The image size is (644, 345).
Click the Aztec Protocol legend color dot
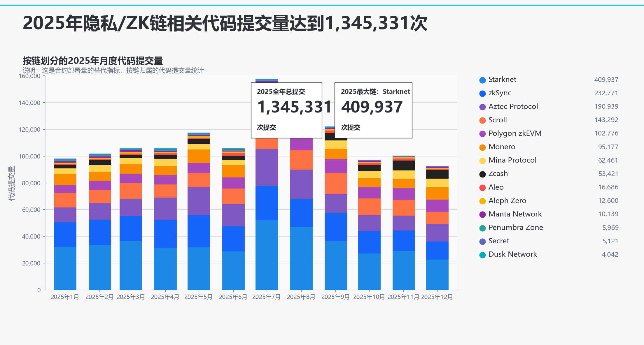click(482, 107)
